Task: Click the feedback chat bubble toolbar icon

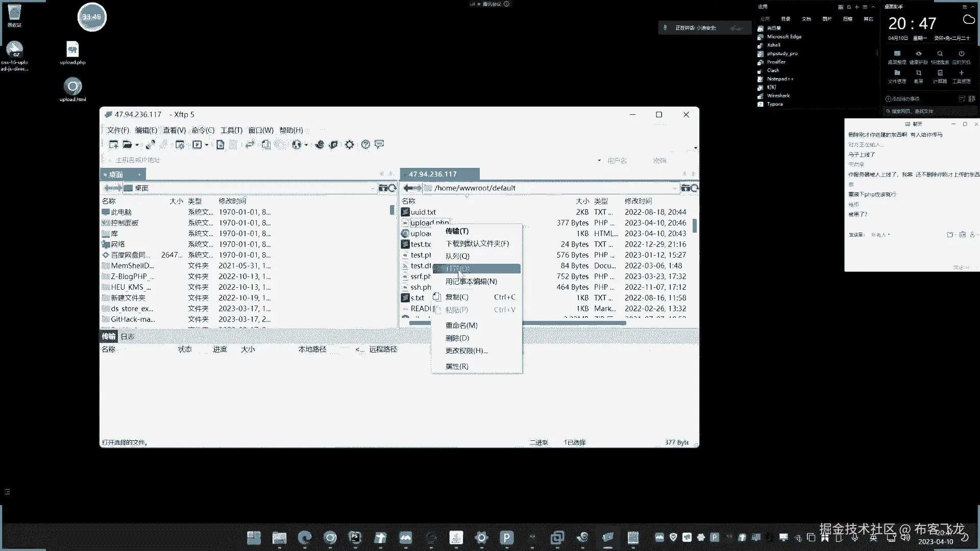Action: pos(379,144)
